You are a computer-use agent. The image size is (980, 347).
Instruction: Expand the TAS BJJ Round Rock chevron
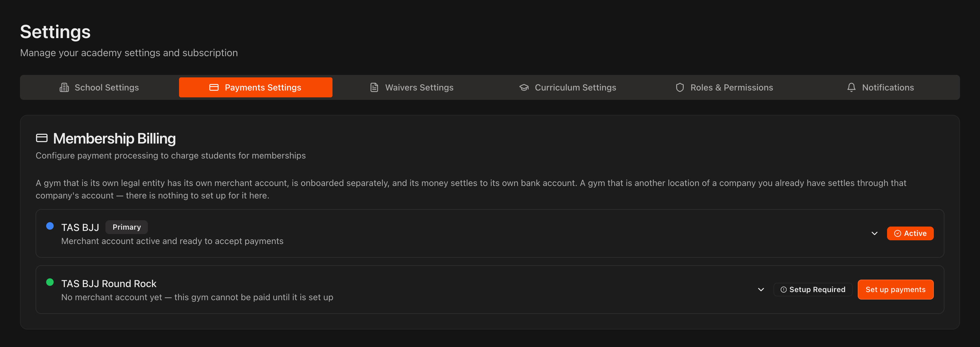coord(761,290)
